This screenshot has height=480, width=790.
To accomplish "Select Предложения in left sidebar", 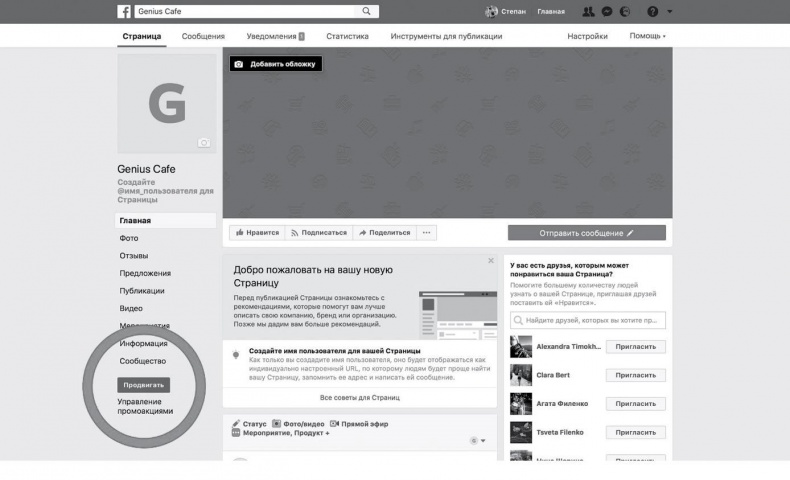I will pyautogui.click(x=145, y=273).
